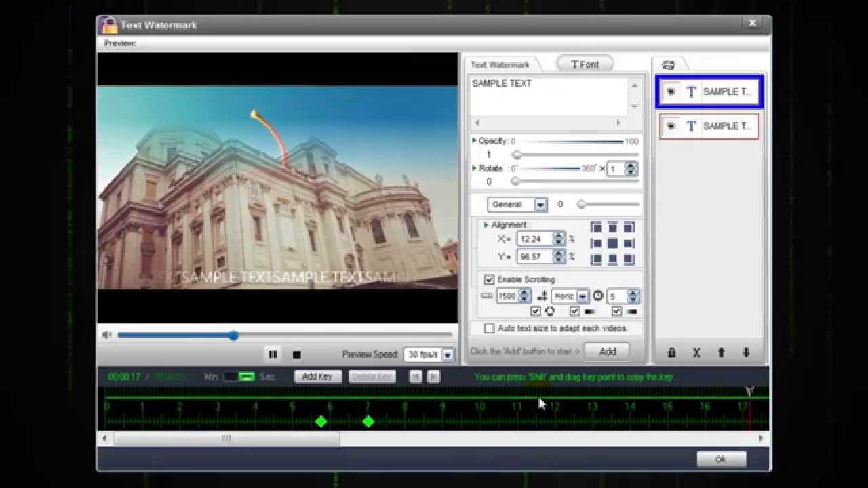Pause the preview playback
868x488 pixels.
coord(273,354)
